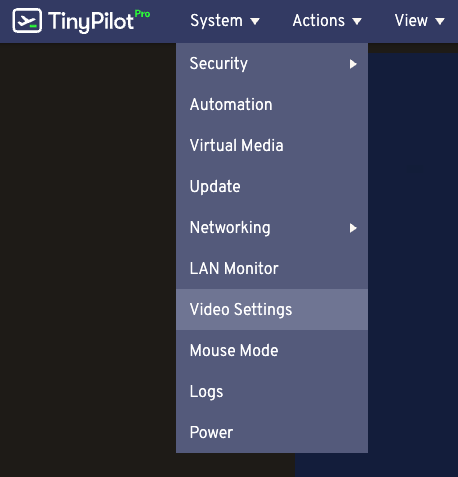
Task: Click the System dropdown triangle
Action: tap(255, 22)
